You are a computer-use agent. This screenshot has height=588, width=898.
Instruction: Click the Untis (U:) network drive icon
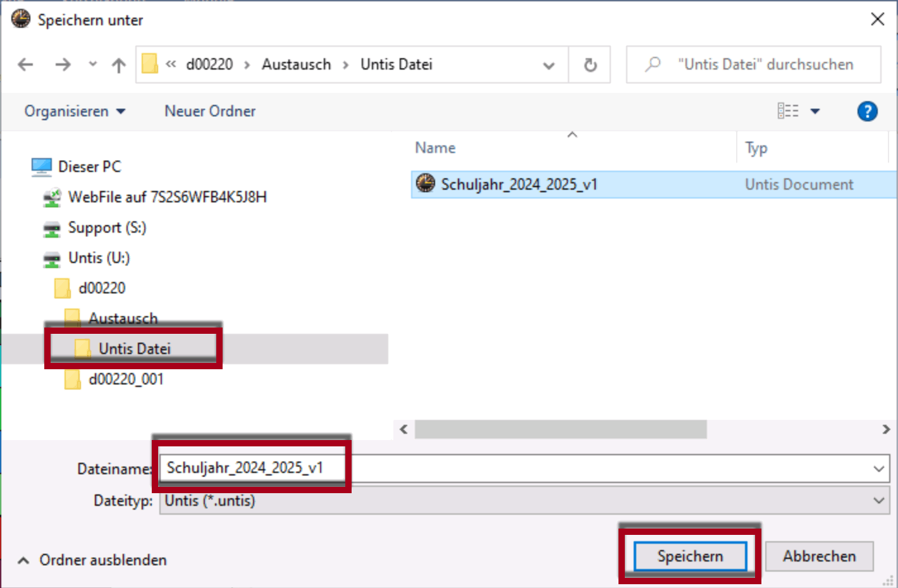pyautogui.click(x=51, y=259)
